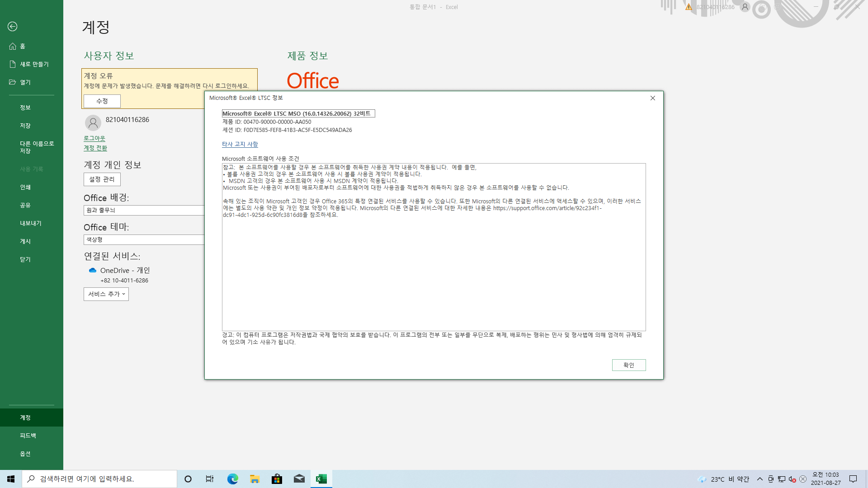The width and height of the screenshot is (868, 488).
Task: Open 피드백 in the sidebar
Action: (32, 436)
